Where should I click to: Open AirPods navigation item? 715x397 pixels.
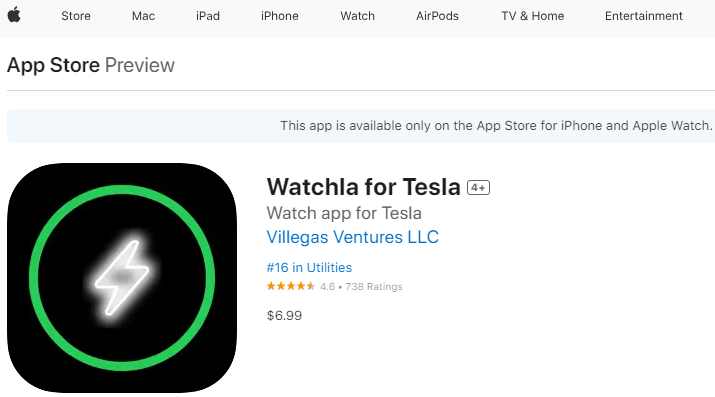(x=437, y=16)
